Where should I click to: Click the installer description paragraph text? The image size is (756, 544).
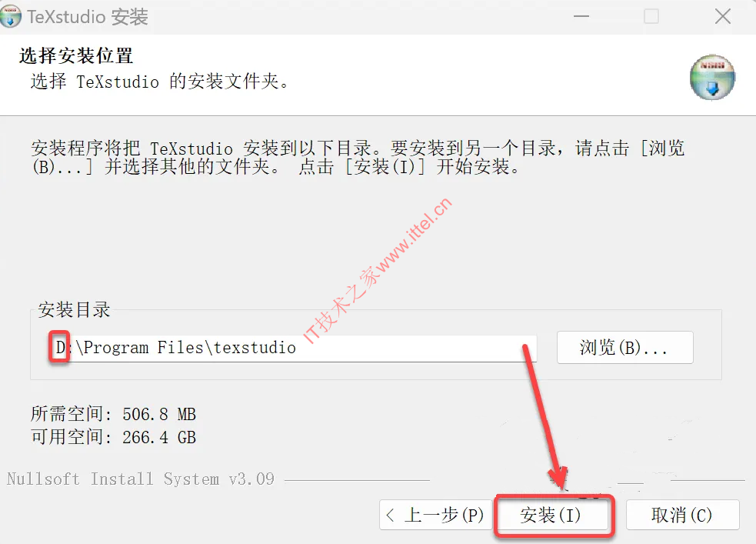tap(358, 157)
